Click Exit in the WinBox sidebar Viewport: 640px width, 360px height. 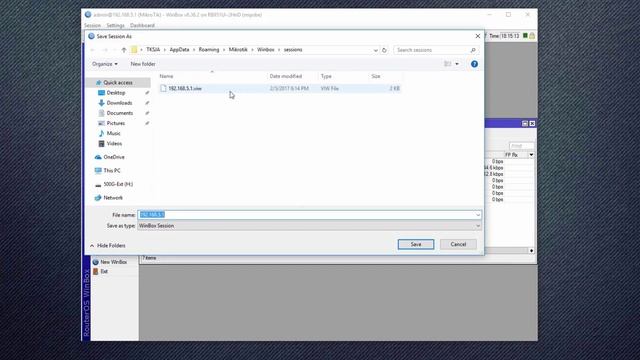pyautogui.click(x=104, y=271)
